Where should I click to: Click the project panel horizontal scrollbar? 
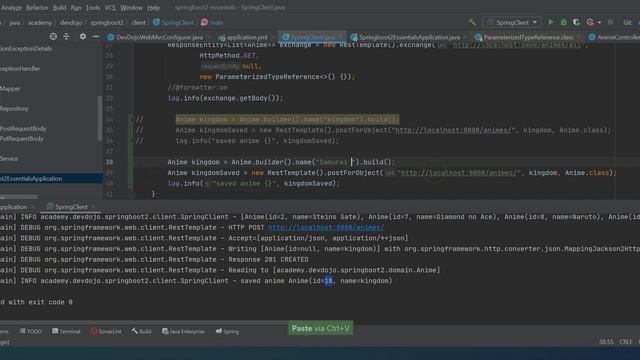(x=19, y=197)
